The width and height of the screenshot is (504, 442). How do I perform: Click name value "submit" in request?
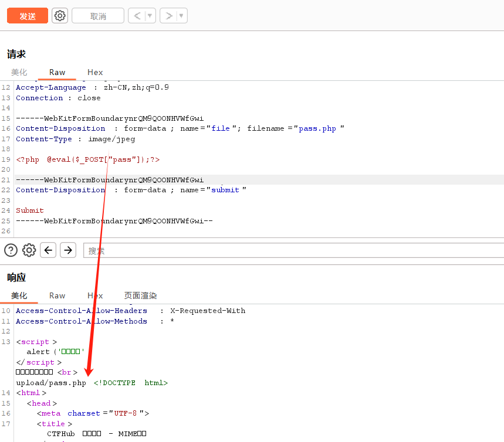tap(225, 190)
